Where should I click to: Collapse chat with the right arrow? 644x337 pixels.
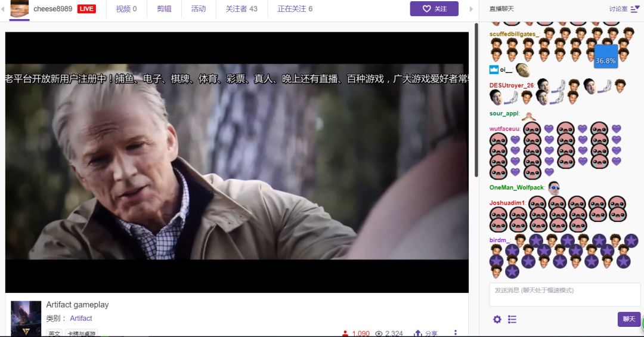point(472,9)
